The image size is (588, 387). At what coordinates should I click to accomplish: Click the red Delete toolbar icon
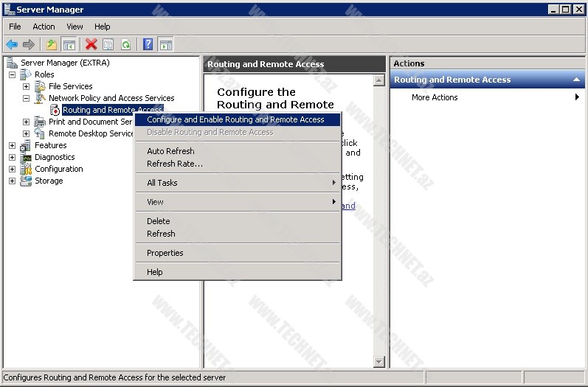point(91,45)
